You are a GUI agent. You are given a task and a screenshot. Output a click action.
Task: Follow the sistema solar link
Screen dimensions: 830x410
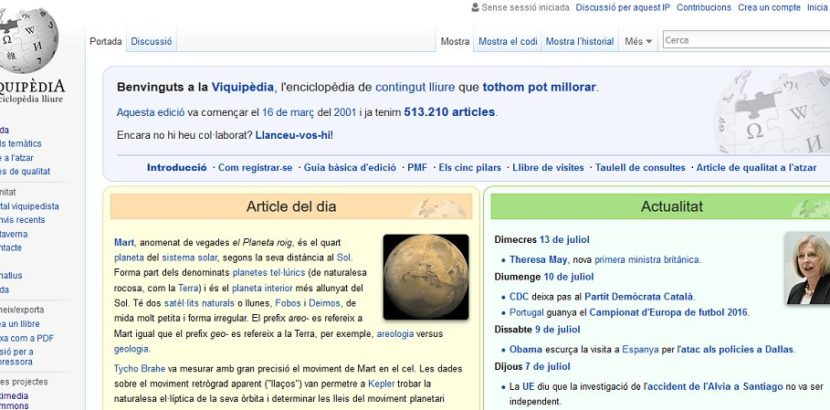coord(190,258)
